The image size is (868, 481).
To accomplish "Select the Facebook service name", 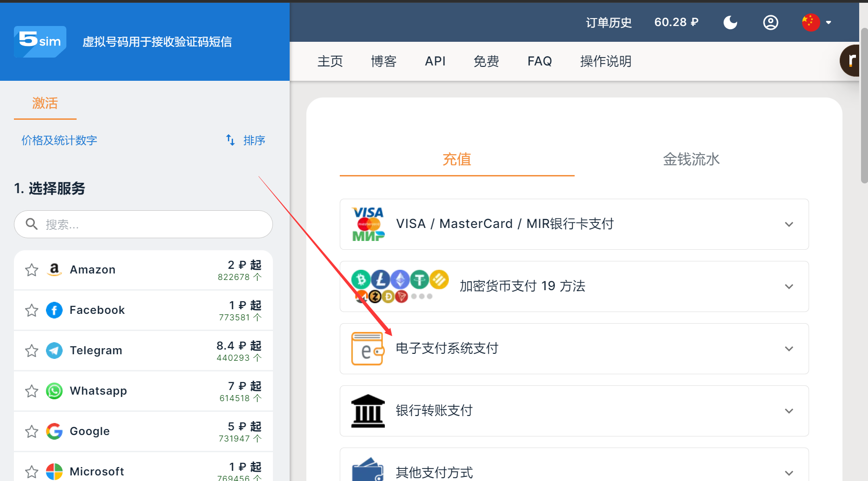I will 97,310.
